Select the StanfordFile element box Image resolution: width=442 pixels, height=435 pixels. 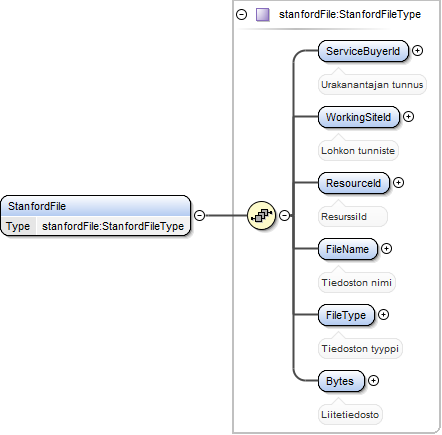(96, 216)
